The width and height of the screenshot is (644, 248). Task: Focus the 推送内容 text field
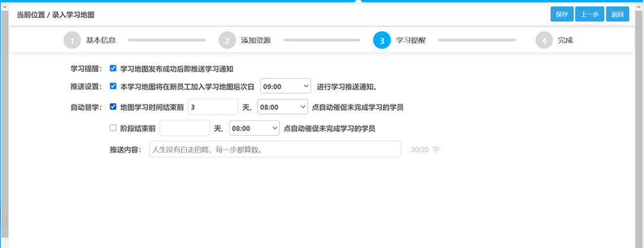(x=275, y=149)
